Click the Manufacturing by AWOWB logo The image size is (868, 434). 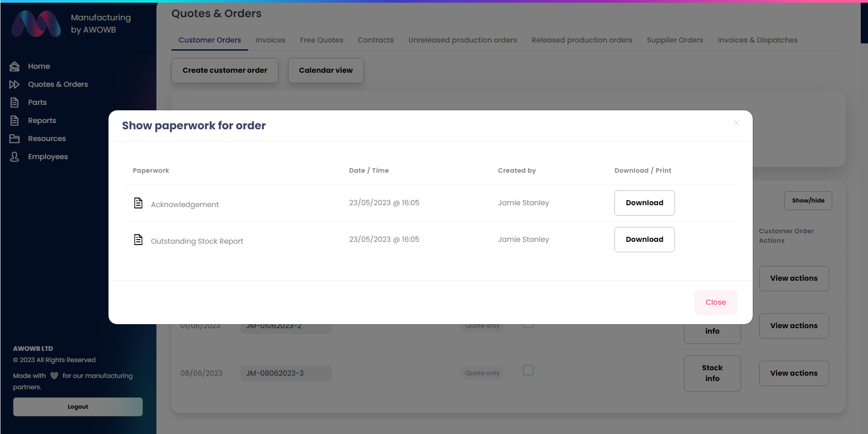click(x=36, y=24)
